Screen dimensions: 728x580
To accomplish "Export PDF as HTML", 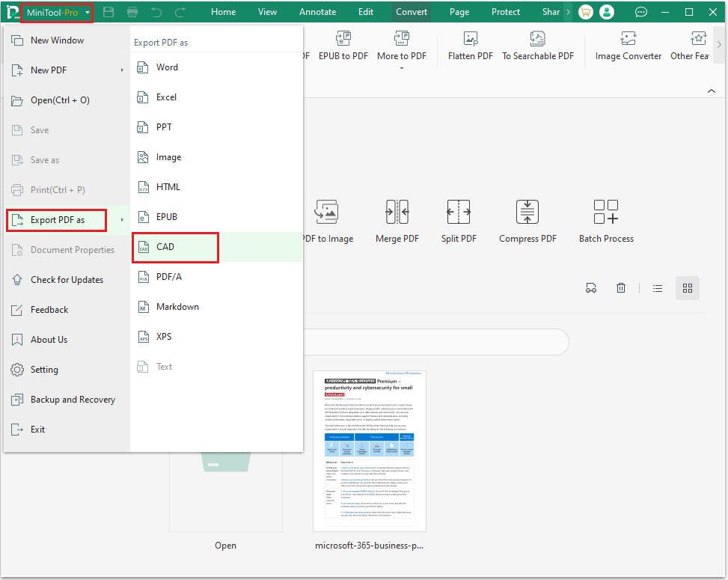I will (x=216, y=187).
